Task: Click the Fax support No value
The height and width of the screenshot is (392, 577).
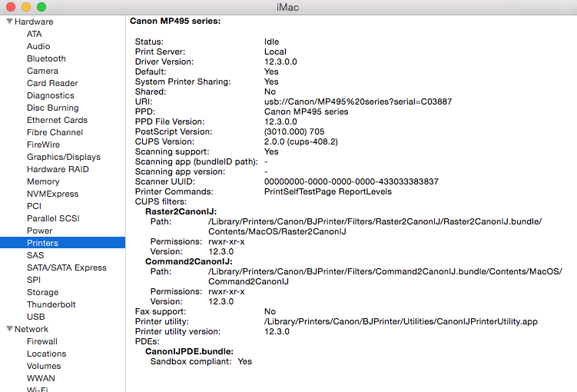Action: point(270,311)
